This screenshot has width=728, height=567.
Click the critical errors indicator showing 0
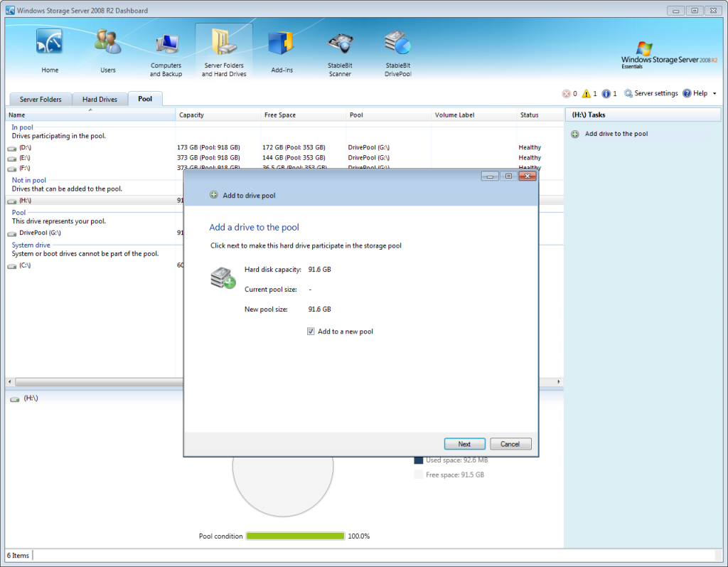pyautogui.click(x=569, y=92)
